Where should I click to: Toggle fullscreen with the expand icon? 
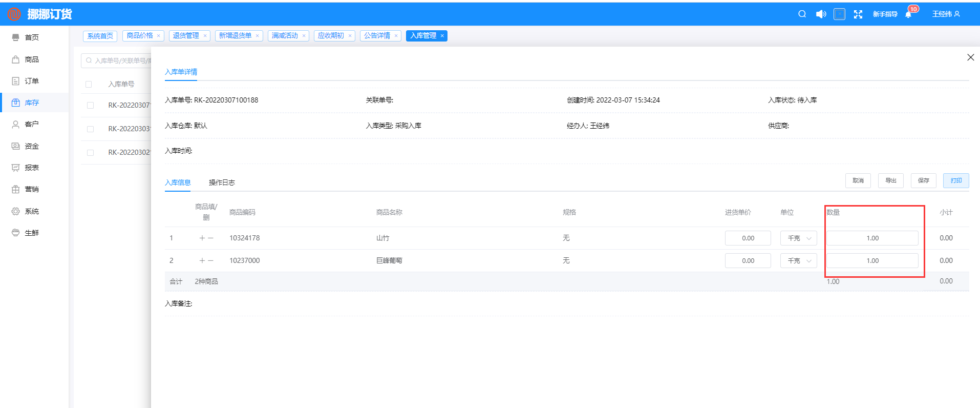858,14
